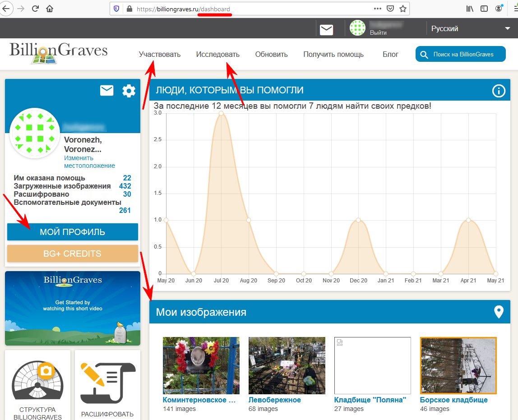Click map pin icon in Мои изображения header
Image resolution: width=518 pixels, height=420 pixels.
(499, 312)
